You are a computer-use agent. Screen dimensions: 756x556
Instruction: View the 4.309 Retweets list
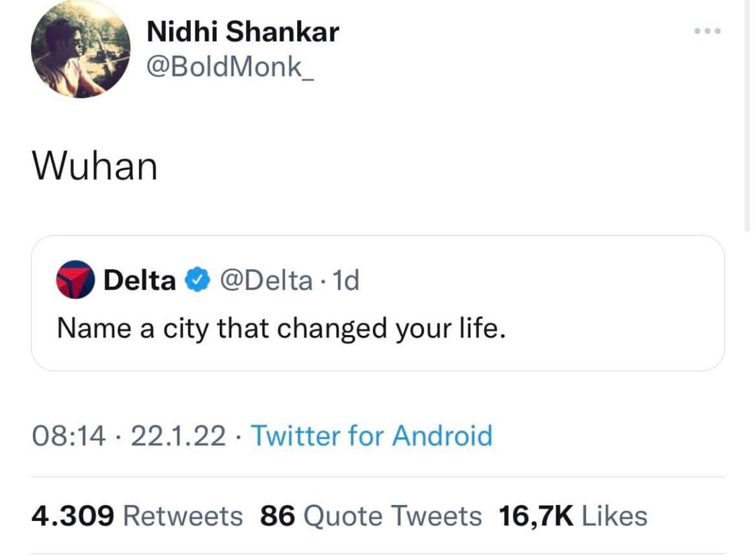(x=182, y=516)
